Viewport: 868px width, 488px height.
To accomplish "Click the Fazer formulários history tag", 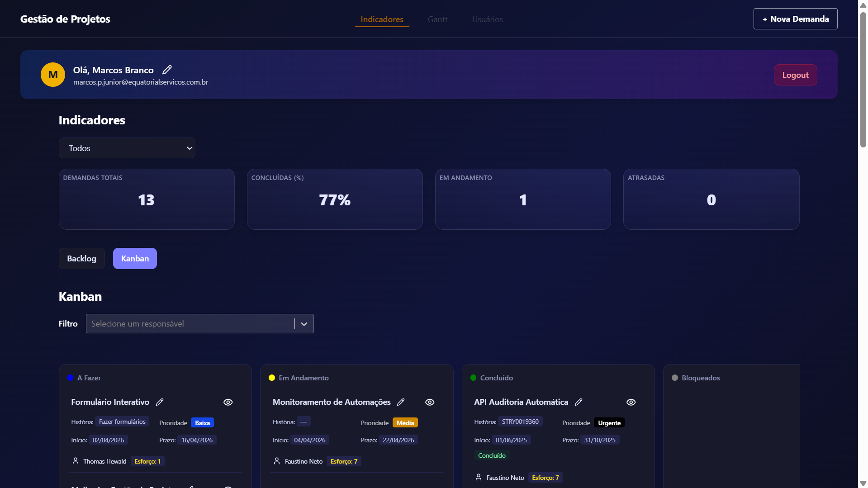I will pyautogui.click(x=122, y=422).
